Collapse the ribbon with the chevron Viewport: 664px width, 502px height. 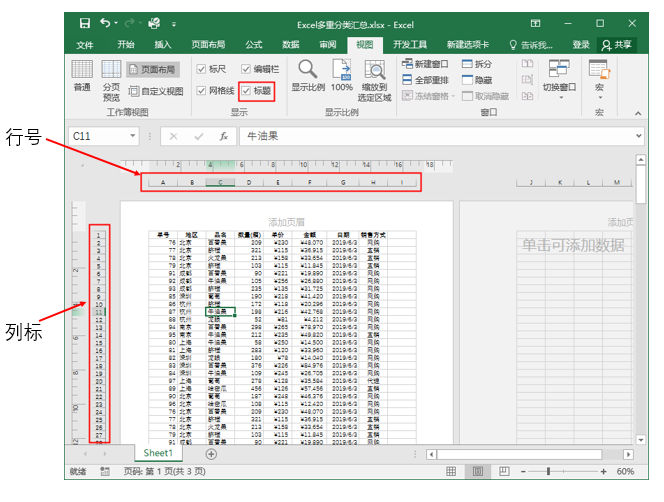click(638, 113)
